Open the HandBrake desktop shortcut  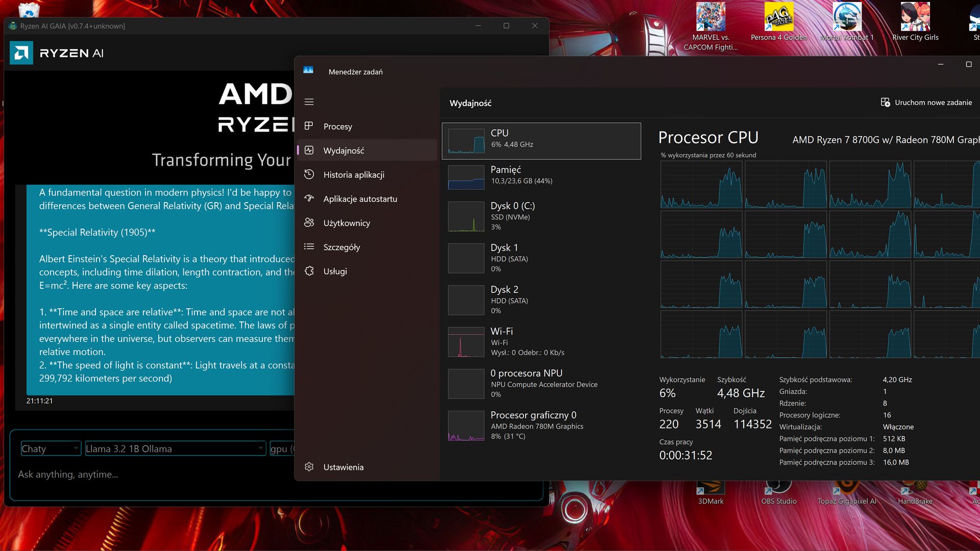pos(915,493)
